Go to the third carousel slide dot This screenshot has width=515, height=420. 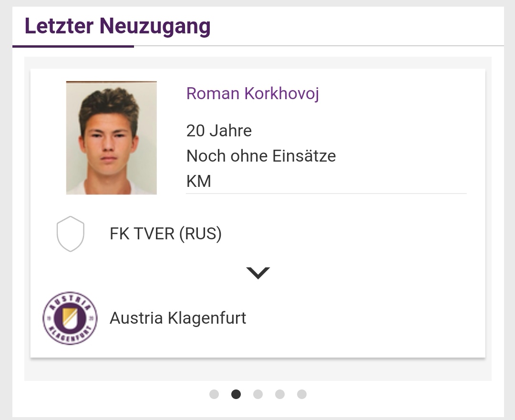258,394
